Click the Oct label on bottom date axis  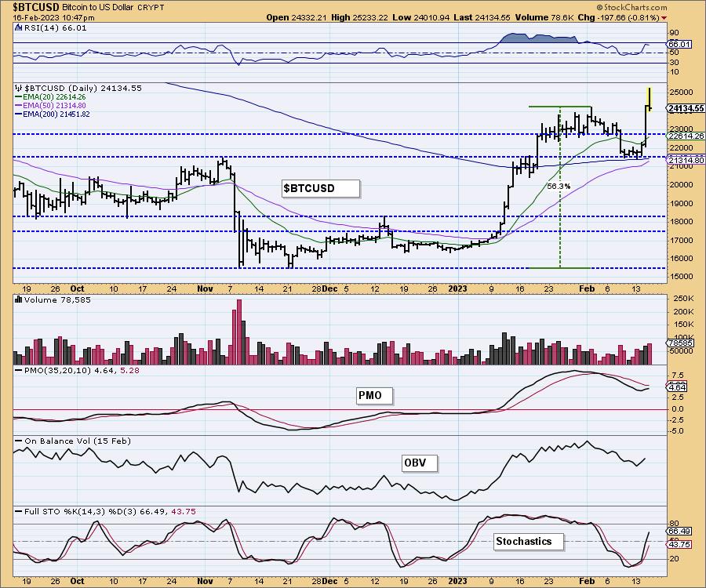(x=77, y=581)
